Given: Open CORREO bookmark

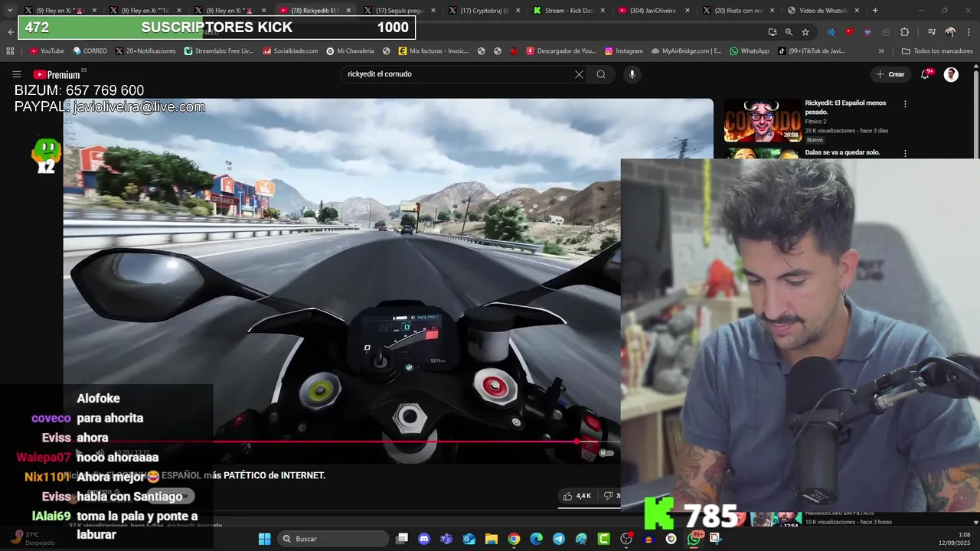Looking at the screenshot, I should [x=90, y=51].
